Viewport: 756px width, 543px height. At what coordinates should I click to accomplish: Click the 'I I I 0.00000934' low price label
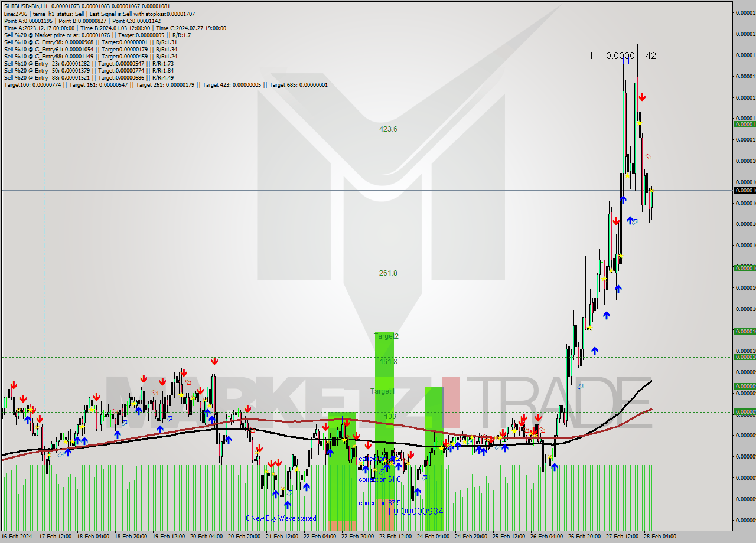[410, 511]
